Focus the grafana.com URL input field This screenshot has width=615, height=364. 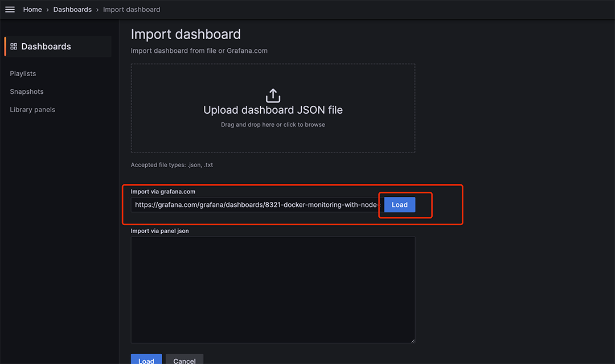pos(256,205)
